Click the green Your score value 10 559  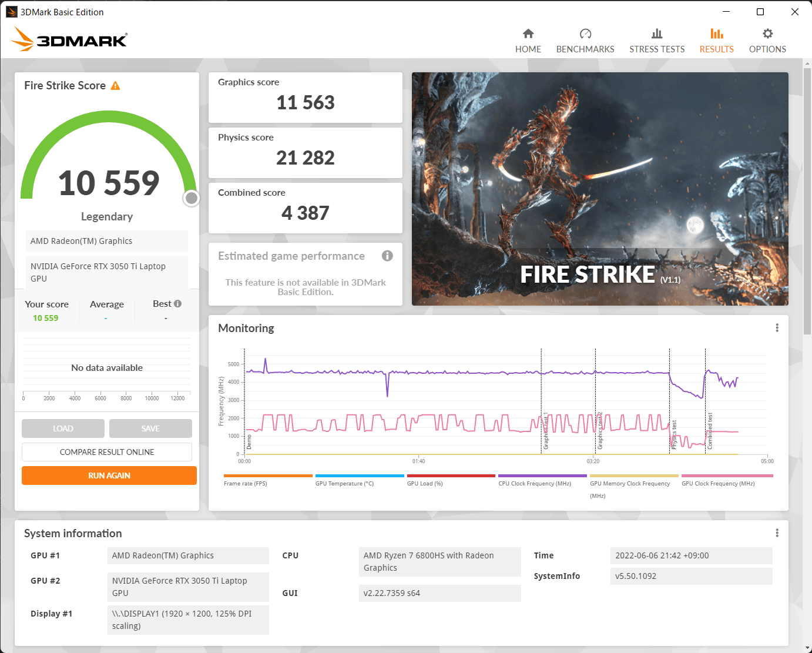46,318
